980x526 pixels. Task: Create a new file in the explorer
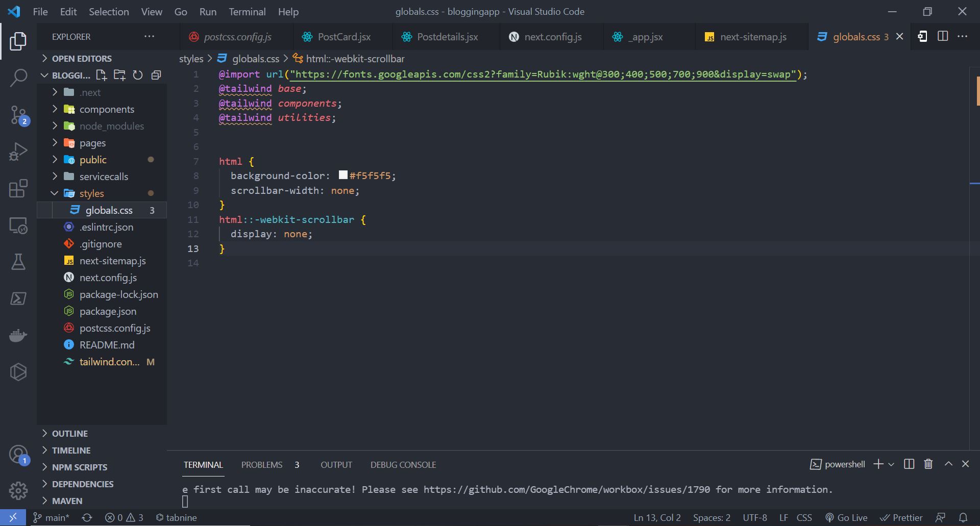(101, 74)
